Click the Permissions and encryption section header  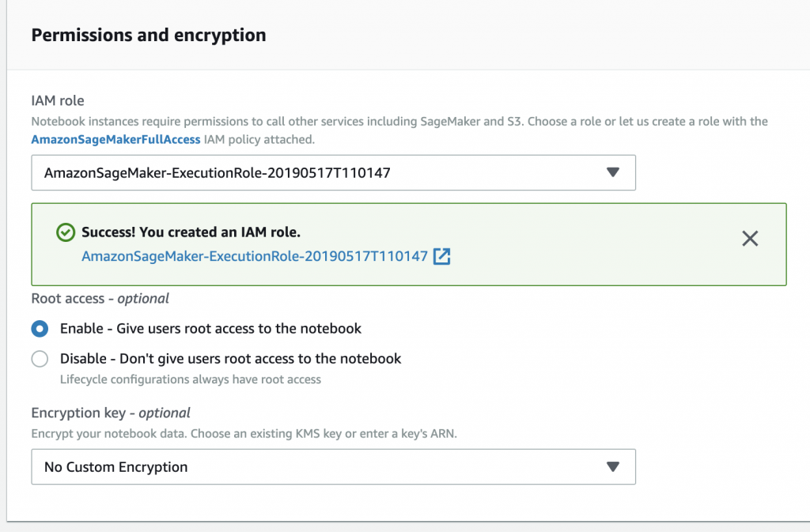pos(149,35)
